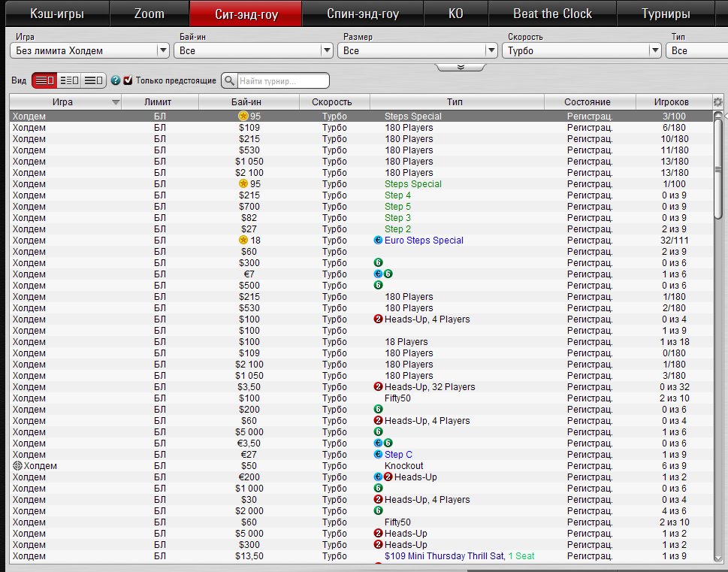This screenshot has height=572, width=728.
Task: Click the red heads-up icon in $5 000 Heads-Up row
Action: coord(378,534)
